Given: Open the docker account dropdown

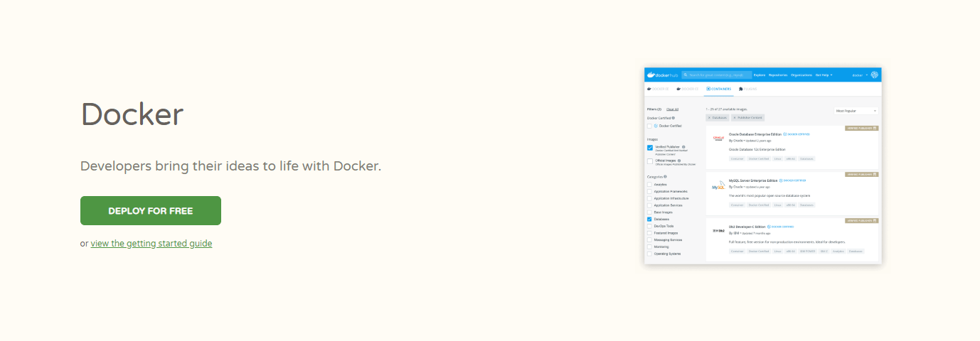Looking at the screenshot, I should pyautogui.click(x=860, y=75).
